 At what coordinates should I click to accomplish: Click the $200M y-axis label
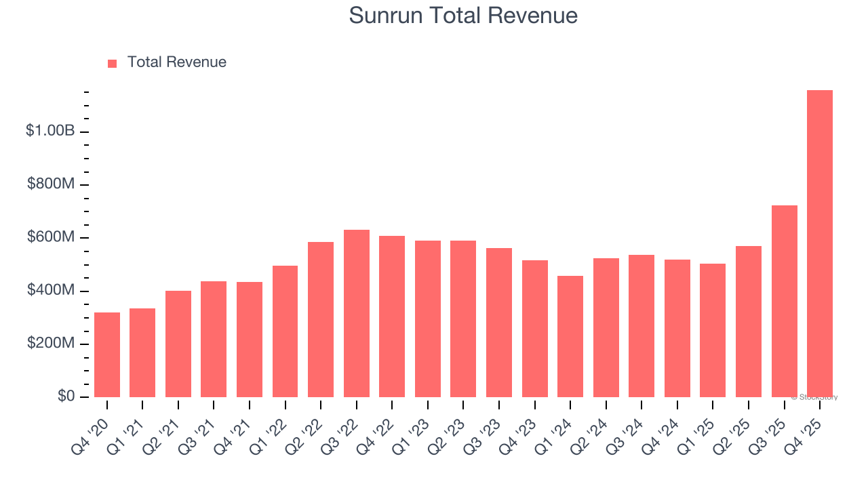(x=52, y=344)
